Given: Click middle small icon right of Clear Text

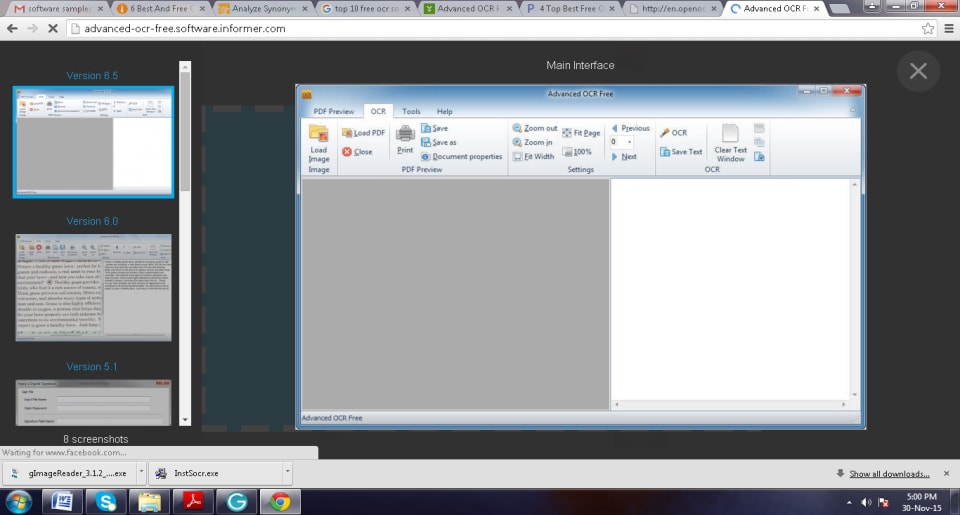Looking at the screenshot, I should point(759,142).
